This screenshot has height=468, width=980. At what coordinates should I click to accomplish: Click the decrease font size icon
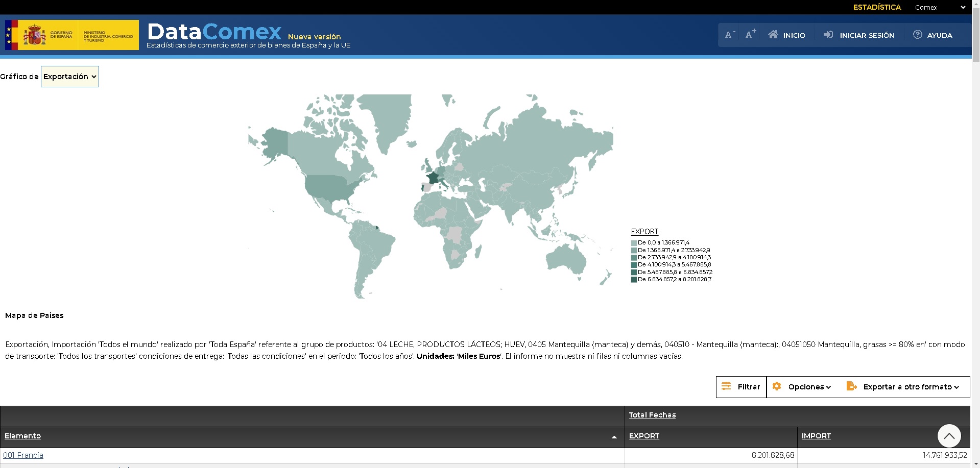pos(729,34)
